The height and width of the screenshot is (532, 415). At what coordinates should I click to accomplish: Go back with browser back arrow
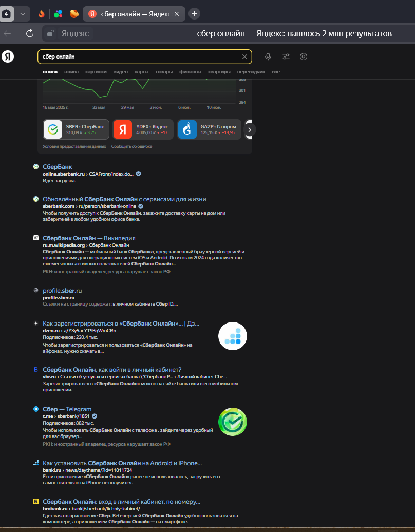point(7,33)
